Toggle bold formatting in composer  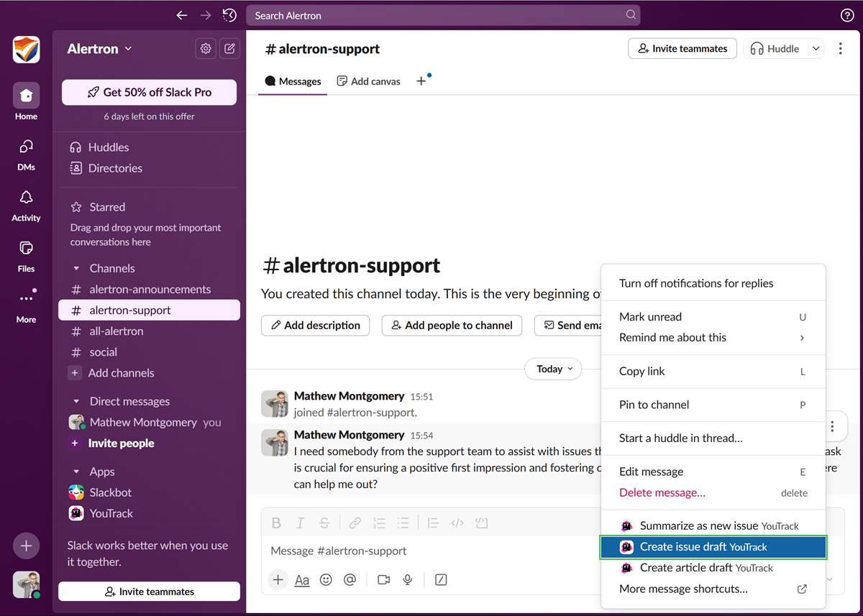click(x=276, y=523)
